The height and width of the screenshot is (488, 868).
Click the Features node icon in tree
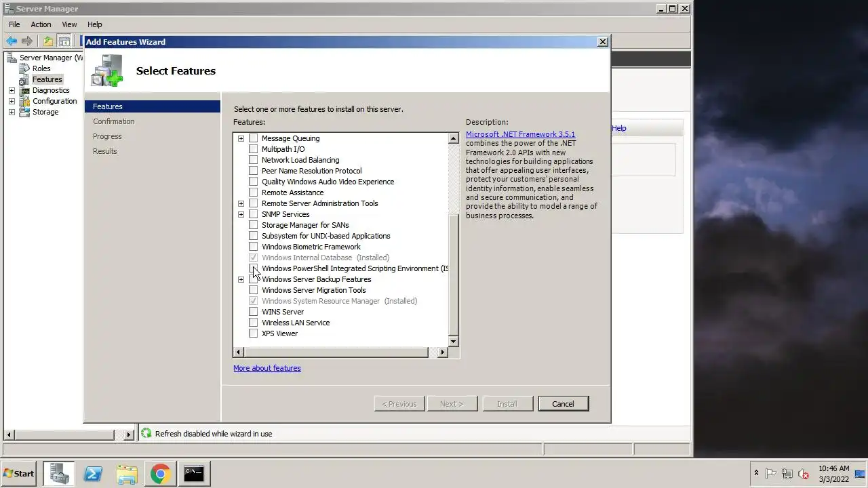[x=25, y=79]
